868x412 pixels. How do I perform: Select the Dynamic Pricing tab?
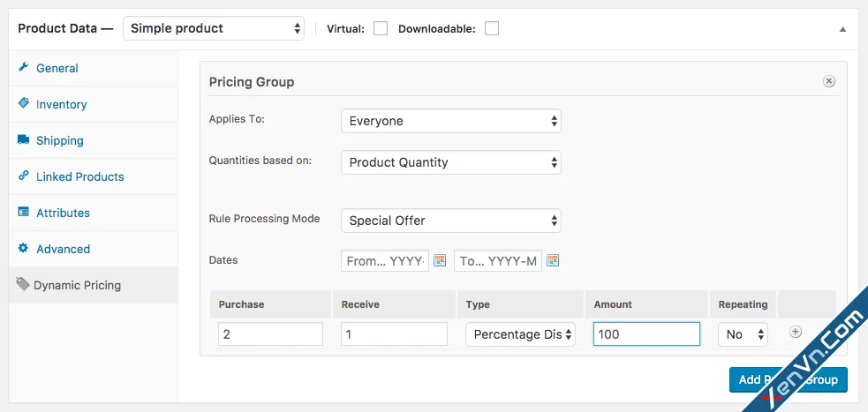coord(93,285)
